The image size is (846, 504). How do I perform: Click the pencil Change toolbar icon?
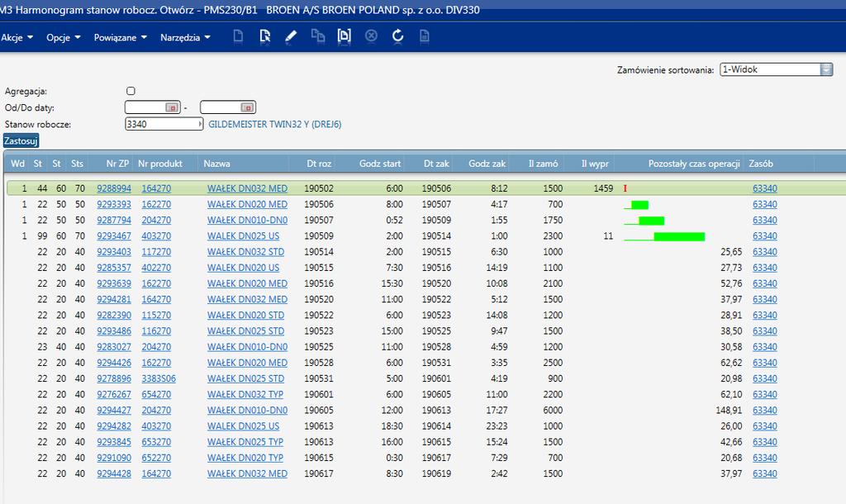tap(291, 36)
